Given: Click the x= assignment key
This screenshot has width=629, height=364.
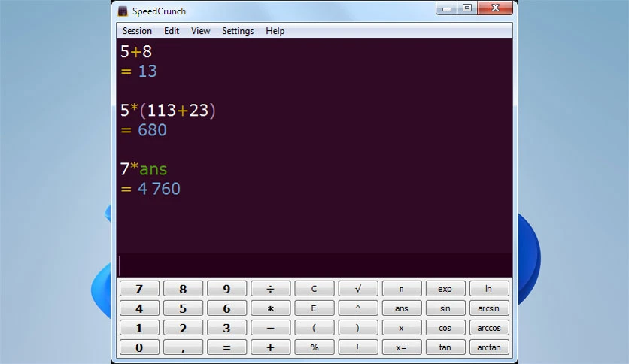Looking at the screenshot, I should (x=402, y=347).
